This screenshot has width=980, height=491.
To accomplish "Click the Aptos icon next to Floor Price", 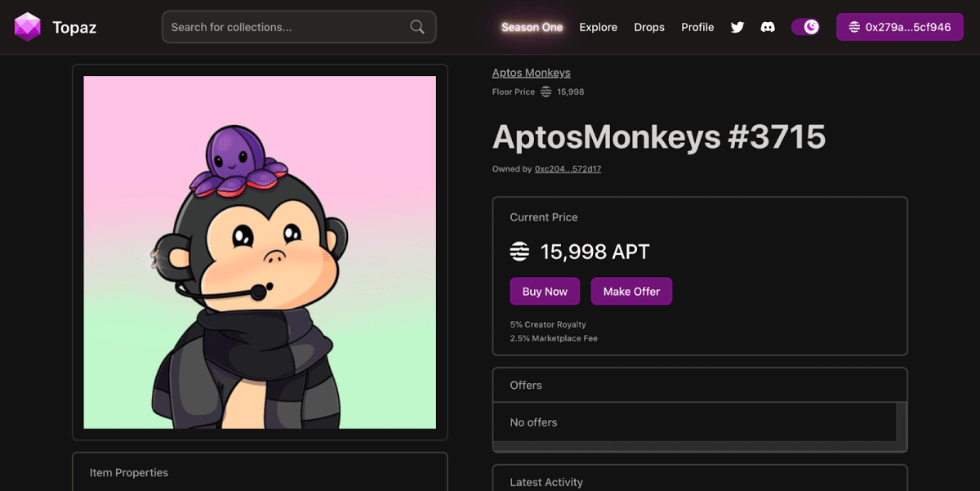I will tap(546, 92).
